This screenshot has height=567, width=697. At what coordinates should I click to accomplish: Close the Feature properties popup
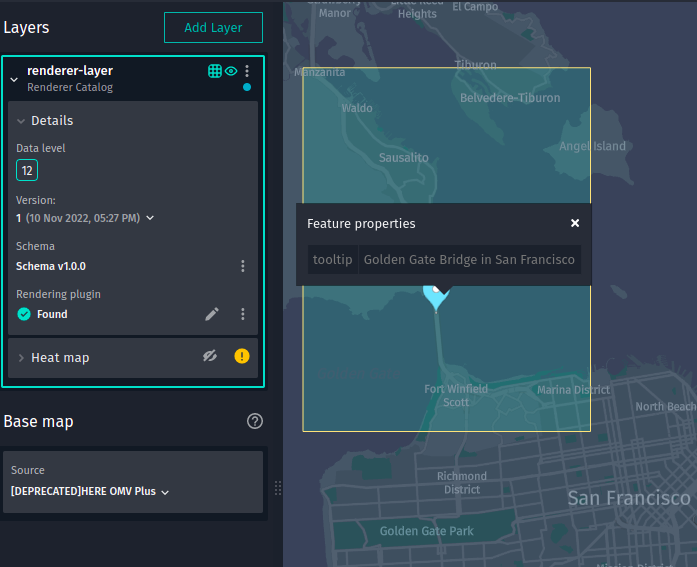coord(575,223)
